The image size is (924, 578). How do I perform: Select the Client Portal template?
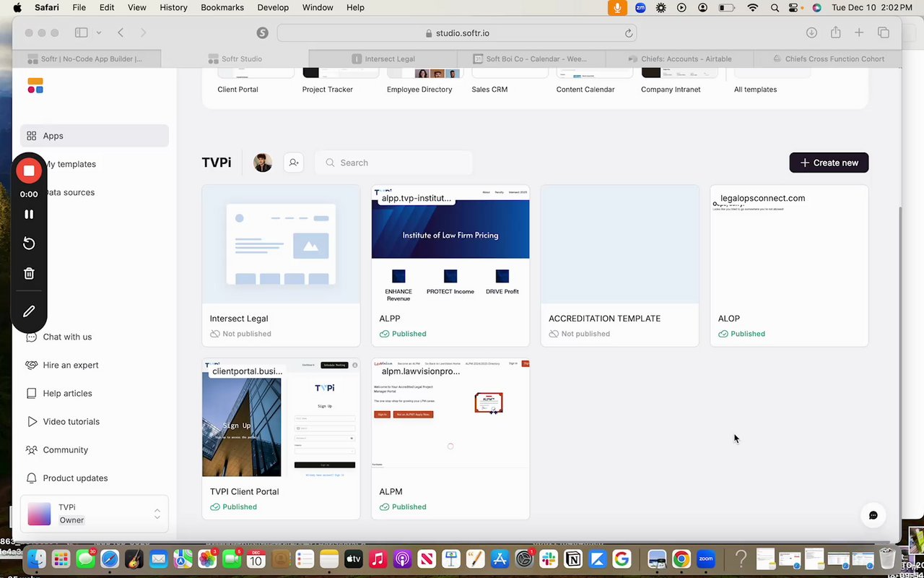point(256,81)
